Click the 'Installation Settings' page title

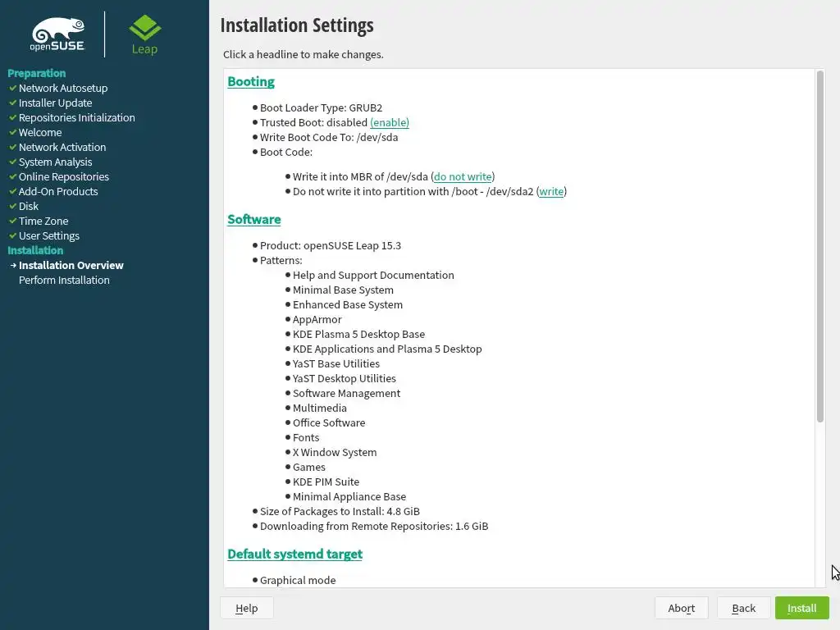[x=297, y=25]
